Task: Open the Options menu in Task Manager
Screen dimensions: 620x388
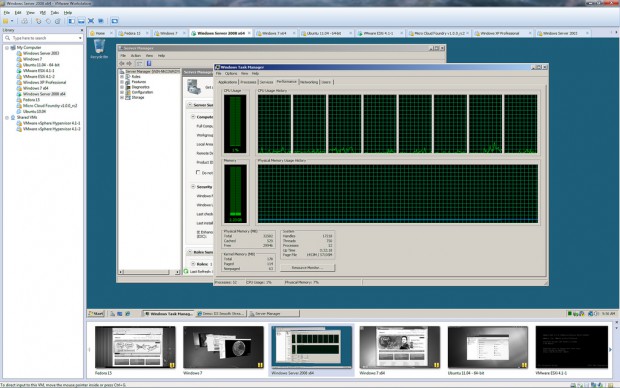Action: pos(231,74)
